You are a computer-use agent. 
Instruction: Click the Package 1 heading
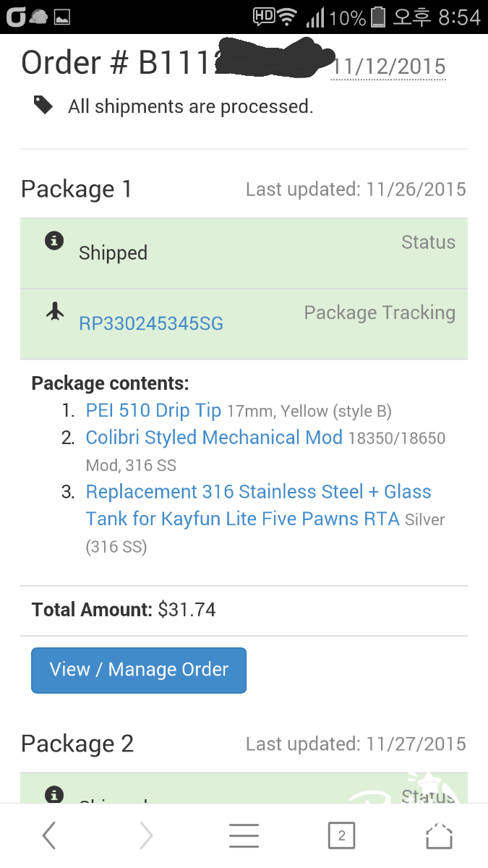coord(77,189)
